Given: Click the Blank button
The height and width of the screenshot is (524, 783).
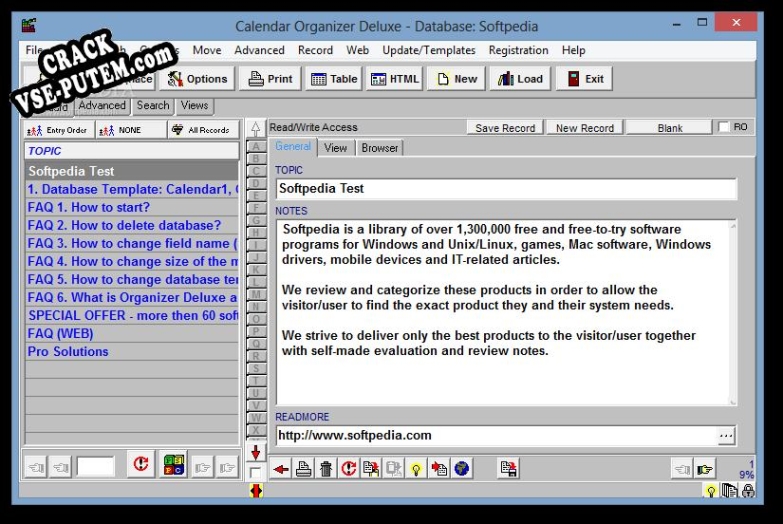Looking at the screenshot, I should click(670, 128).
